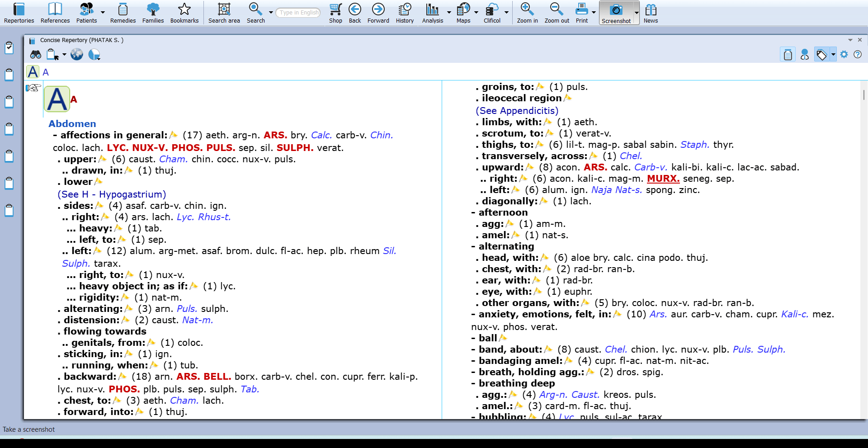
Task: Click the pie chart icon
Action: (x=94, y=55)
